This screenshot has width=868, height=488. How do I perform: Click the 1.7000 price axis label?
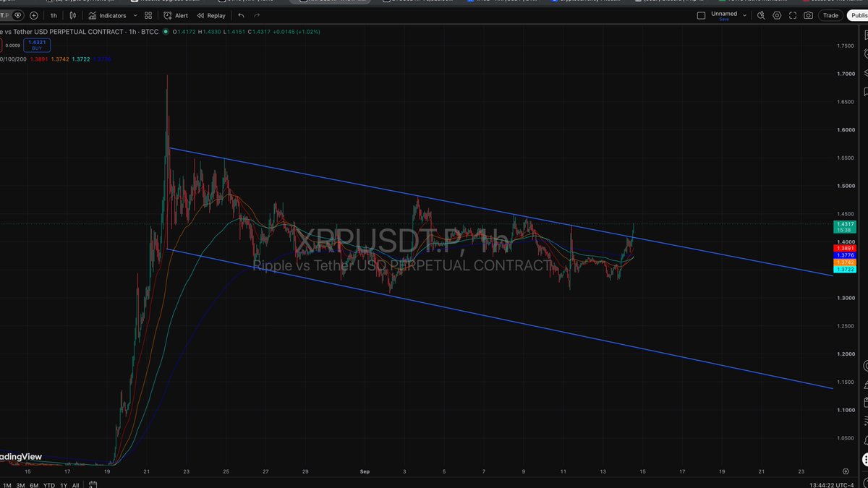coord(845,74)
